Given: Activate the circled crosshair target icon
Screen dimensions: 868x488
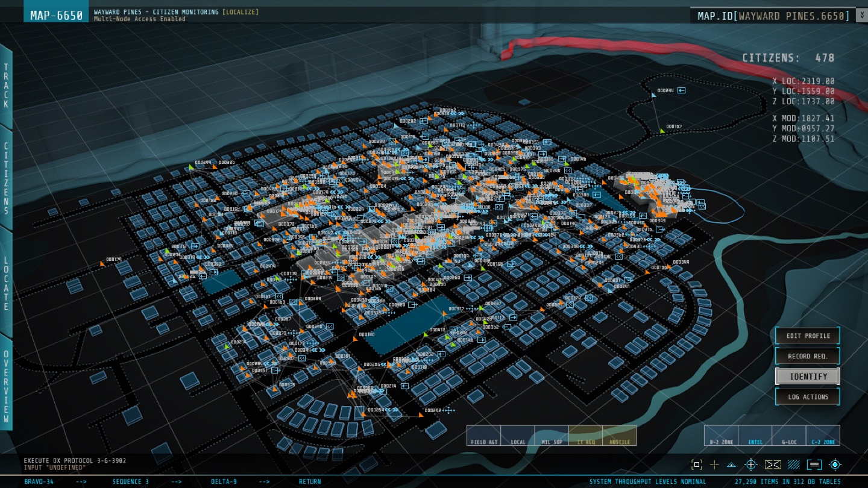Looking at the screenshot, I should coord(751,465).
